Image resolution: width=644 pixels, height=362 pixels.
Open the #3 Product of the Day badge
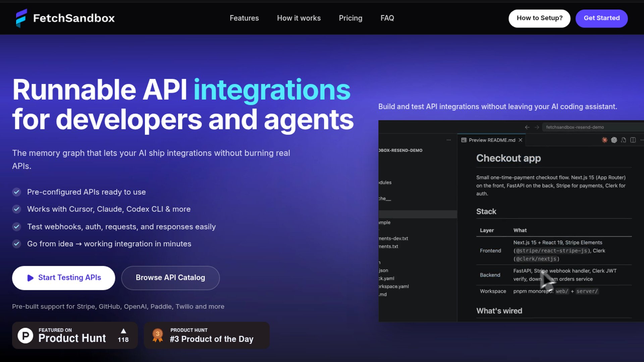point(207,335)
